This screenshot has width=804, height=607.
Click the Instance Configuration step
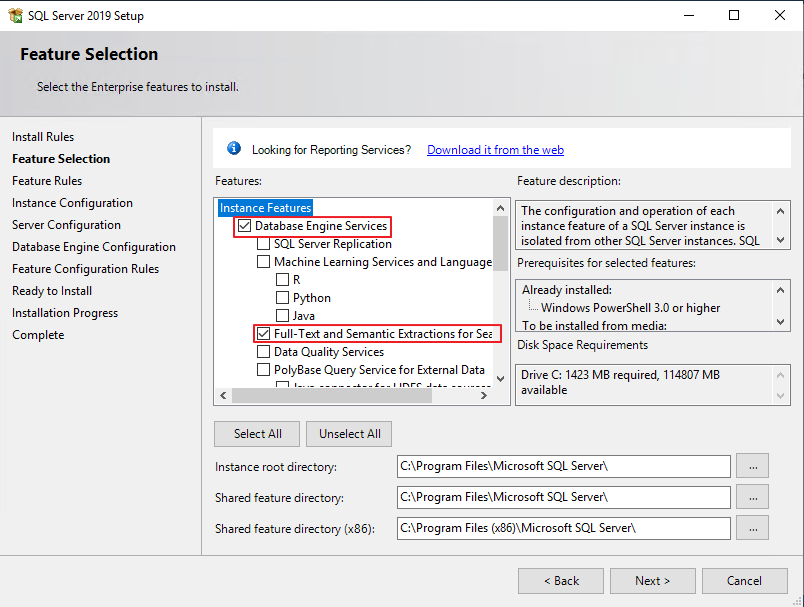[x=72, y=203]
